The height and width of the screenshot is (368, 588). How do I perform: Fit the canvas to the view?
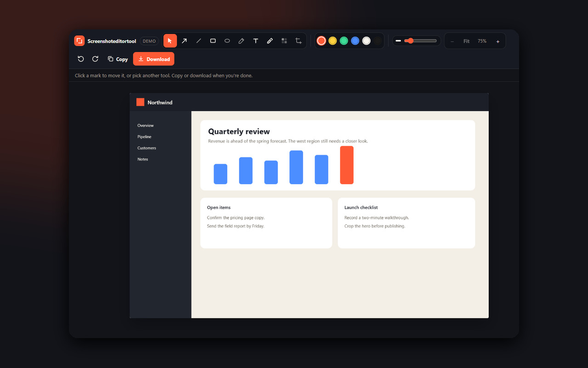pyautogui.click(x=466, y=41)
